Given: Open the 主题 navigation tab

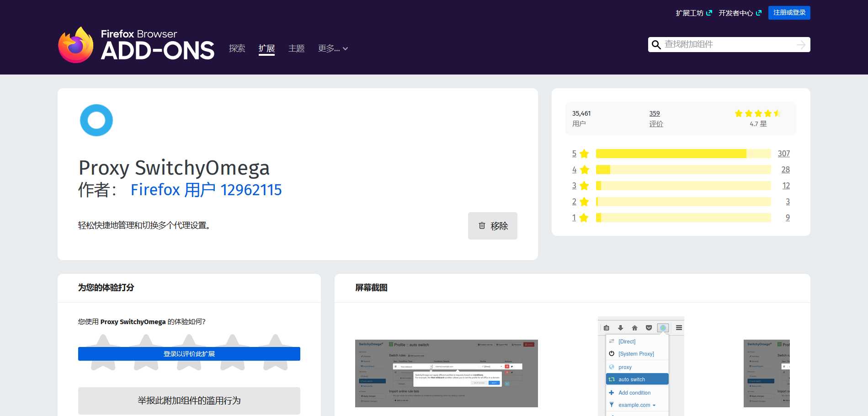Looking at the screenshot, I should coord(296,48).
